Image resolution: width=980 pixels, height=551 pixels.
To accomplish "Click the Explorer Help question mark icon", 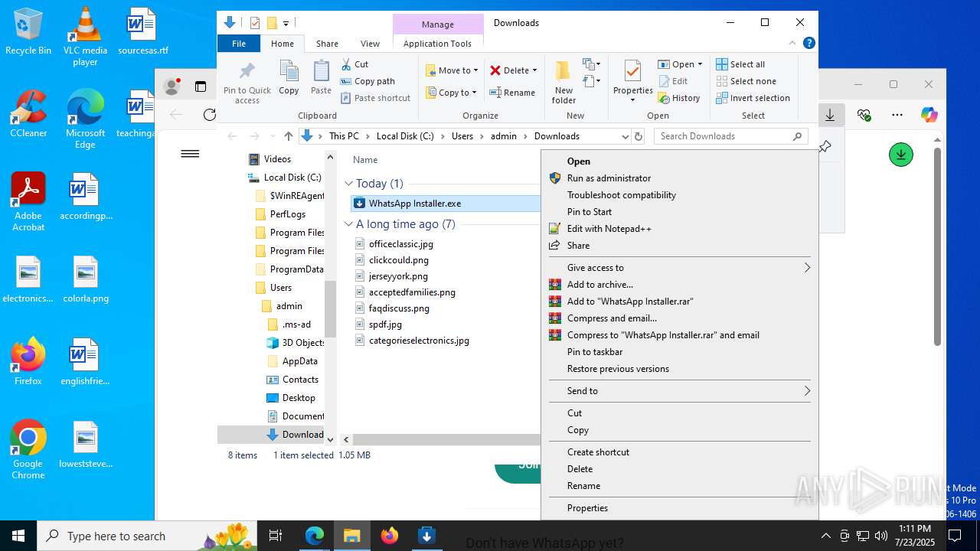I will pos(808,44).
